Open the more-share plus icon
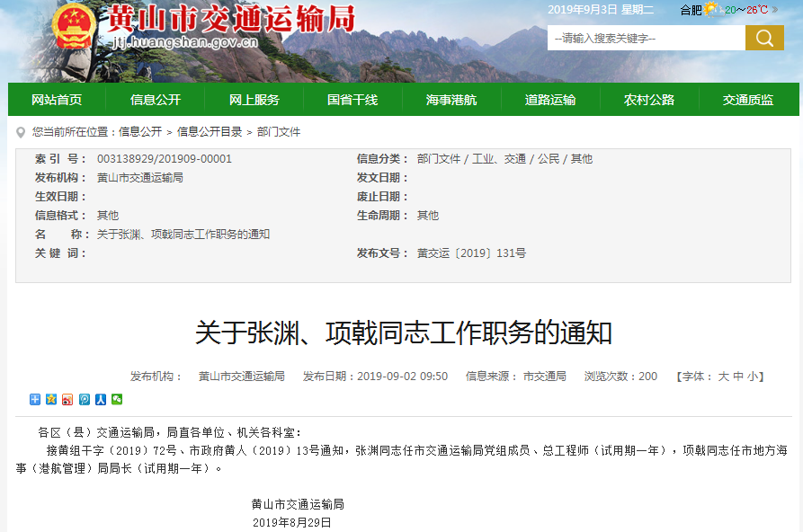The image size is (803, 532). coord(35,399)
